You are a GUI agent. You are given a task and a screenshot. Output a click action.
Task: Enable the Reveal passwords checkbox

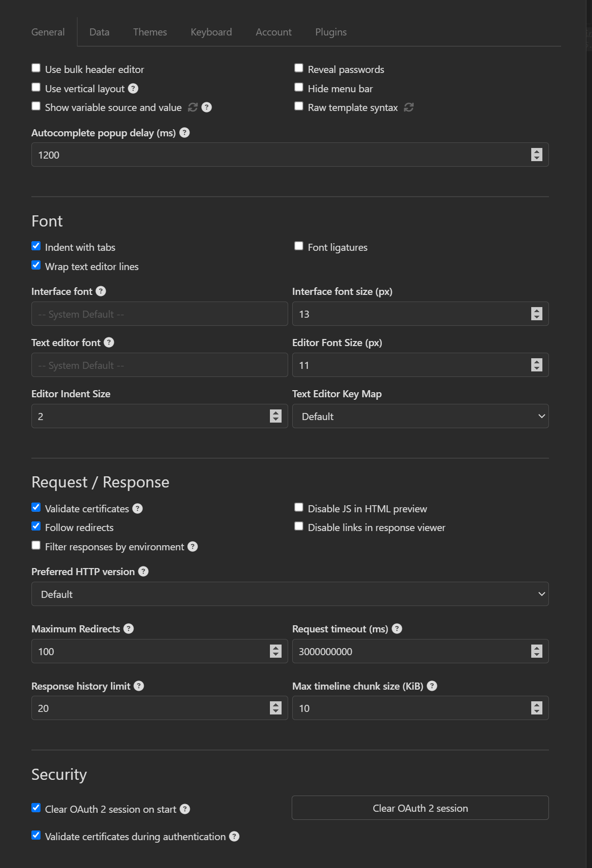point(299,68)
